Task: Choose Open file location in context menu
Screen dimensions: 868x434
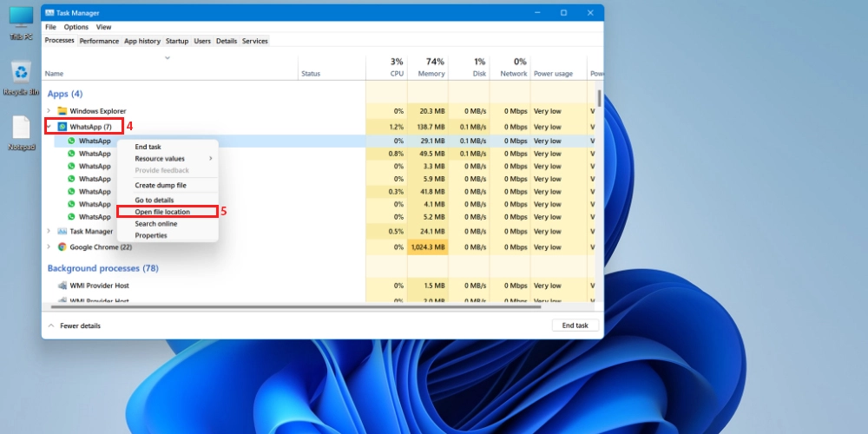Action: coord(162,212)
